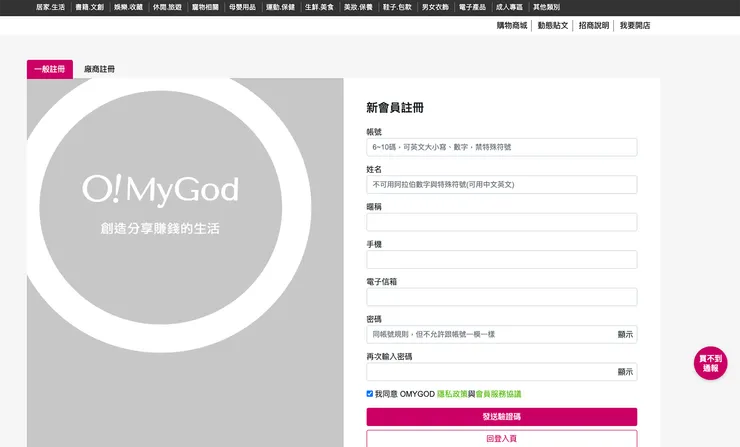The image size is (740, 447).
Task: Show password via 顯示 in 再次輸入密碼 field
Action: click(x=625, y=372)
